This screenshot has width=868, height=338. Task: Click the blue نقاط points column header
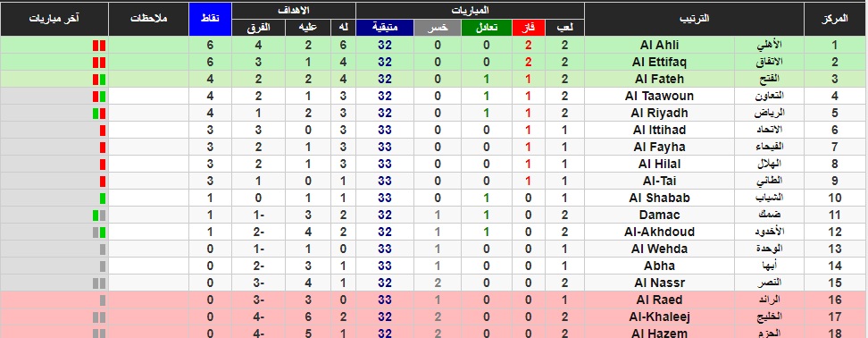[x=211, y=19]
